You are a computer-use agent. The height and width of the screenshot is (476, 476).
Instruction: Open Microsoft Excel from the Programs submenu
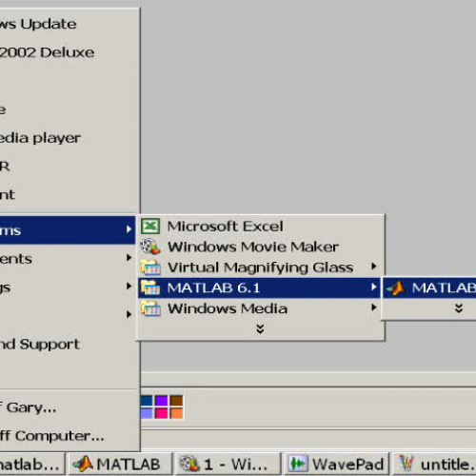[x=260, y=227]
